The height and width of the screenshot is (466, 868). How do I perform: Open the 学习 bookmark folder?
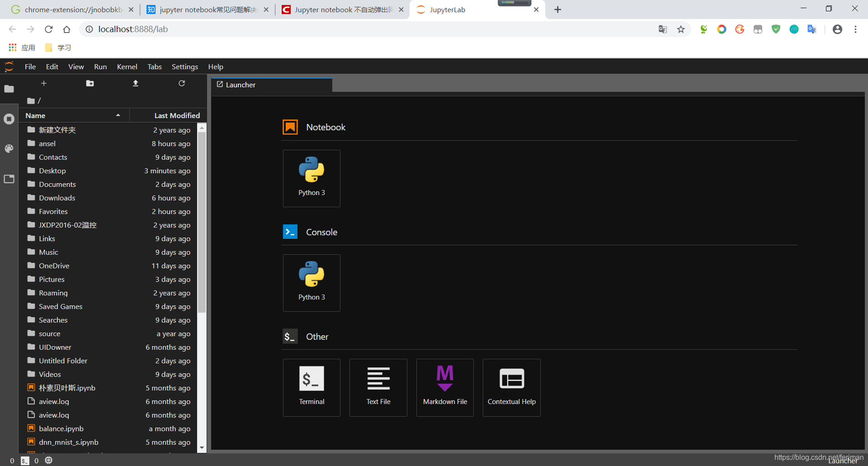58,48
